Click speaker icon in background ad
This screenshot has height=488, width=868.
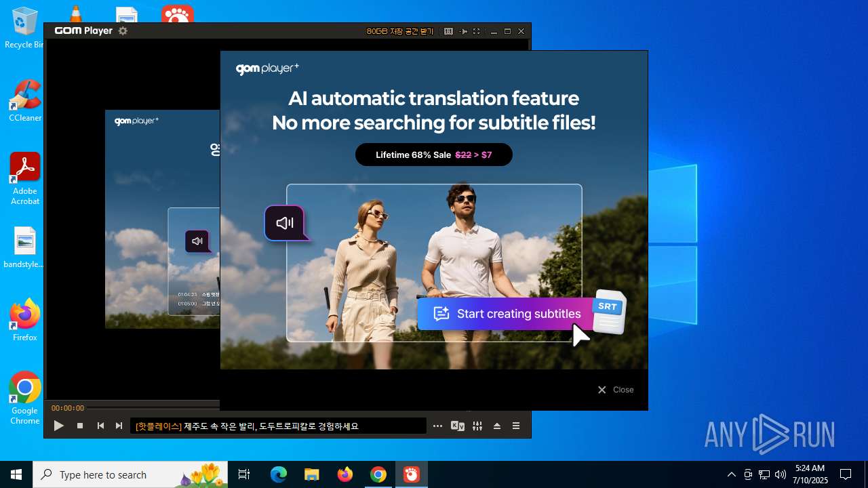click(x=197, y=241)
